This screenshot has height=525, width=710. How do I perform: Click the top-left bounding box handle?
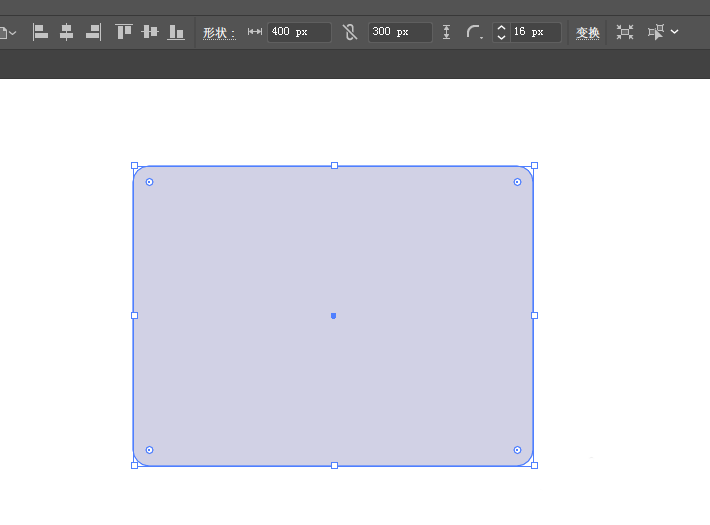(x=134, y=166)
